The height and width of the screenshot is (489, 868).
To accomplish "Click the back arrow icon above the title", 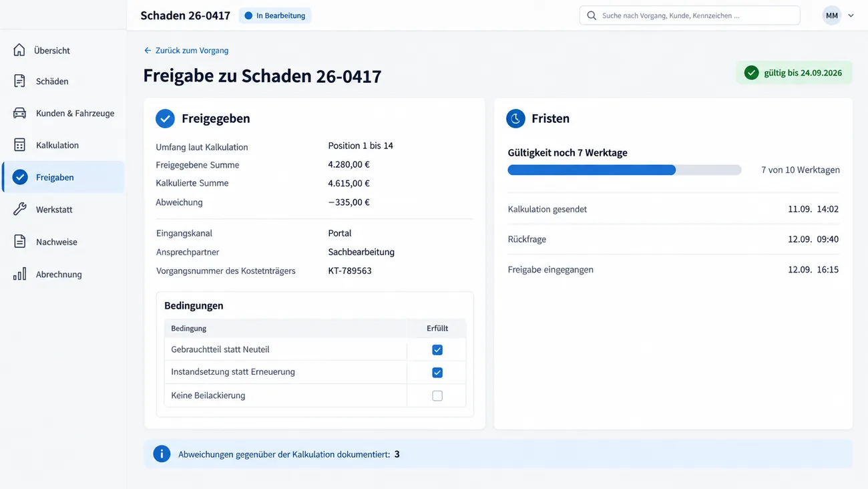I will tap(148, 51).
